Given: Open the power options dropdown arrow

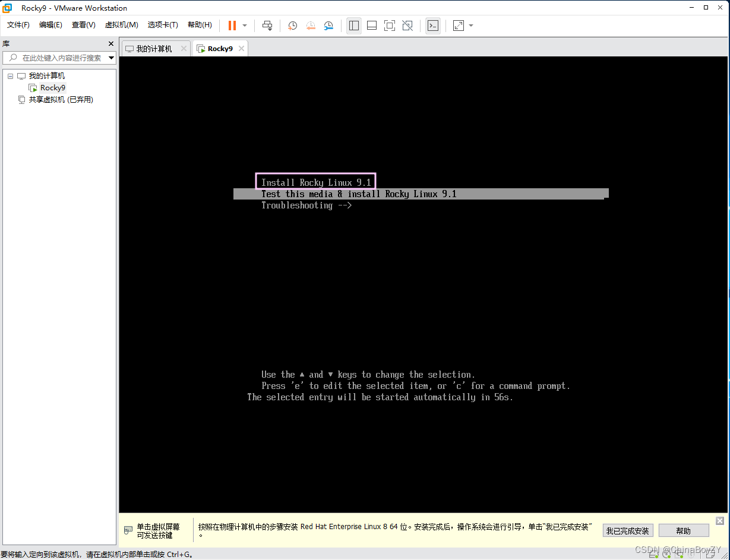Looking at the screenshot, I should click(x=244, y=26).
